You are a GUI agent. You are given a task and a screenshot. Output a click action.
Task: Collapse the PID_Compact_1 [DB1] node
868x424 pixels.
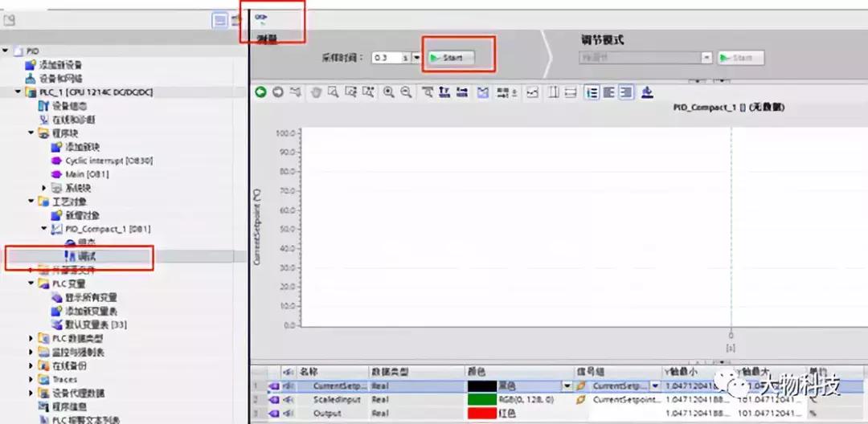tap(44, 228)
